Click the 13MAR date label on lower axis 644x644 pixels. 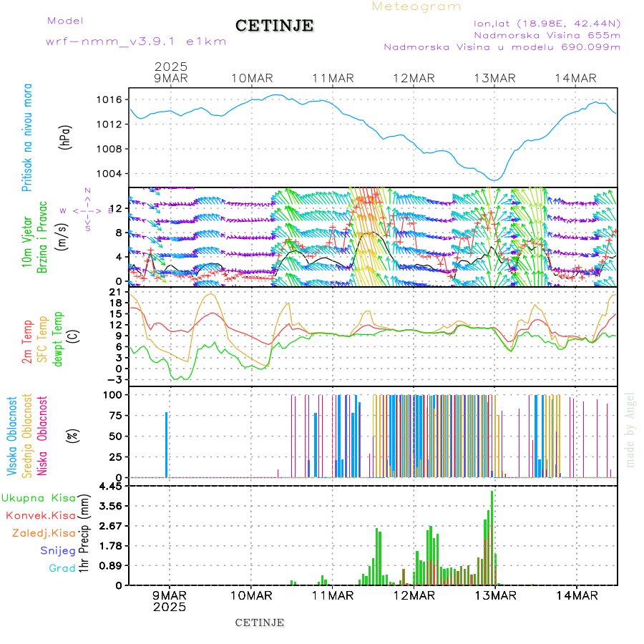[495, 595]
